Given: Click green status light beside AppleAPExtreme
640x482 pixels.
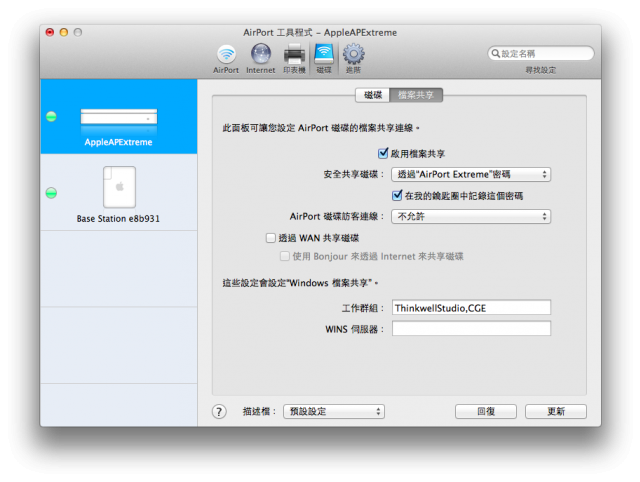Looking at the screenshot, I should (51, 117).
